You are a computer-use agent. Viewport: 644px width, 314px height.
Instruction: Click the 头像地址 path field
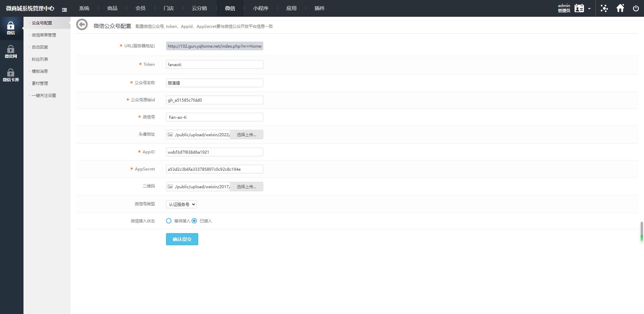202,135
